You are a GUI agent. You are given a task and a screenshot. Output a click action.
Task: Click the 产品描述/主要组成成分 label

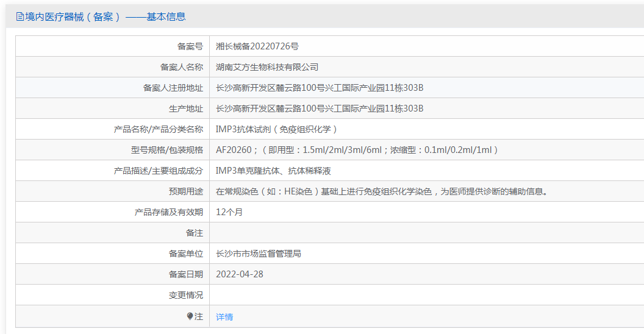click(158, 171)
